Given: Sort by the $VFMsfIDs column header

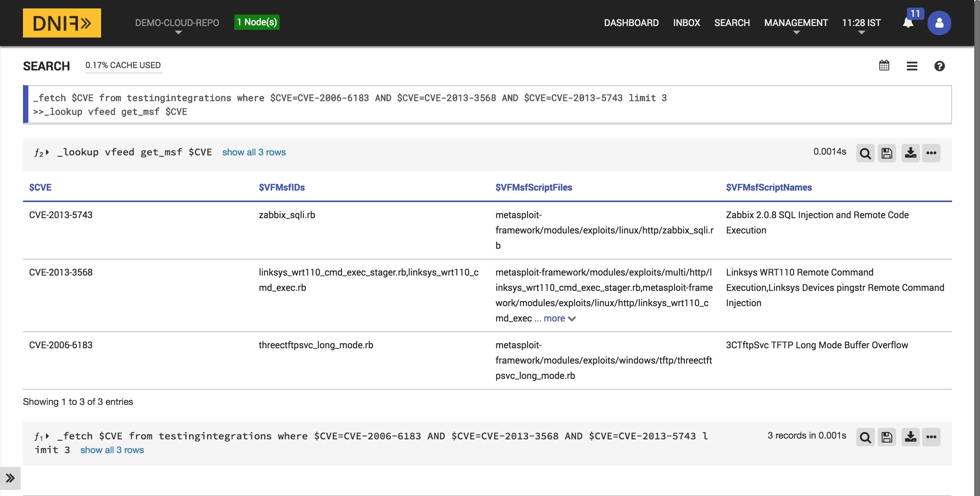Looking at the screenshot, I should [281, 188].
